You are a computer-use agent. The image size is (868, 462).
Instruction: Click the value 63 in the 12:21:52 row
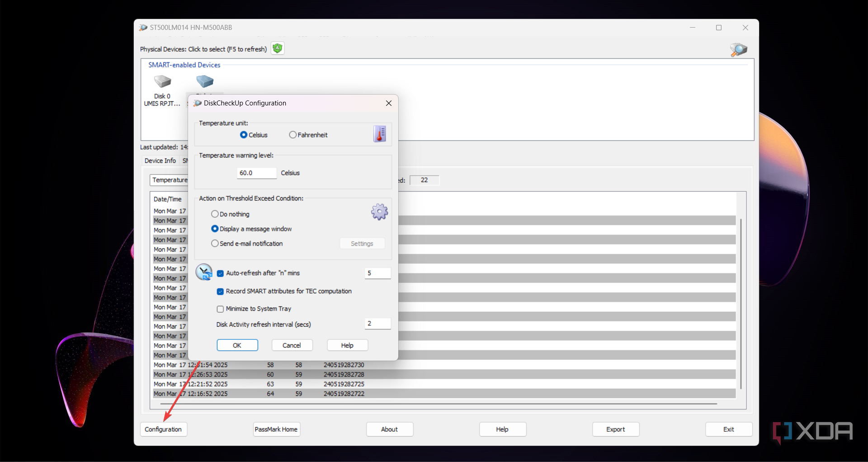pos(270,384)
